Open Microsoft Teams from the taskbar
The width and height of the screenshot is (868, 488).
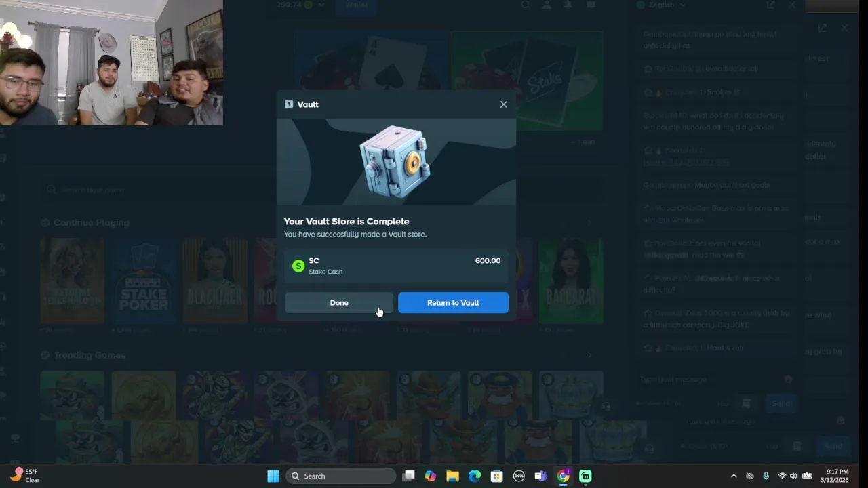tap(540, 476)
